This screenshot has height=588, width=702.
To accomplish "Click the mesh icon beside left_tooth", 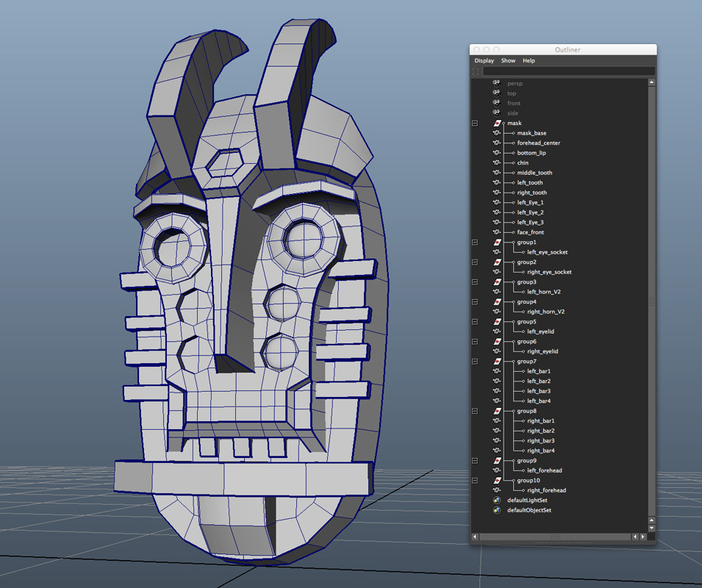I will click(496, 182).
